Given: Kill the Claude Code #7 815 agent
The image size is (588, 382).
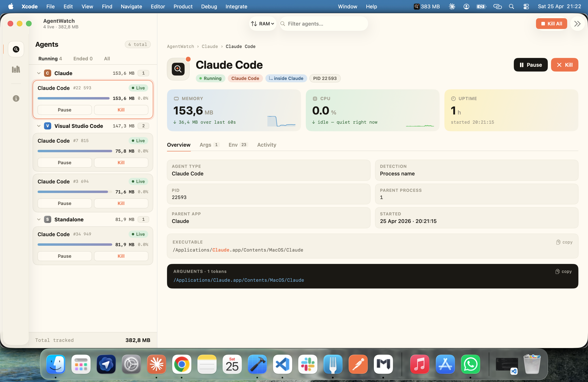Looking at the screenshot, I should [121, 162].
